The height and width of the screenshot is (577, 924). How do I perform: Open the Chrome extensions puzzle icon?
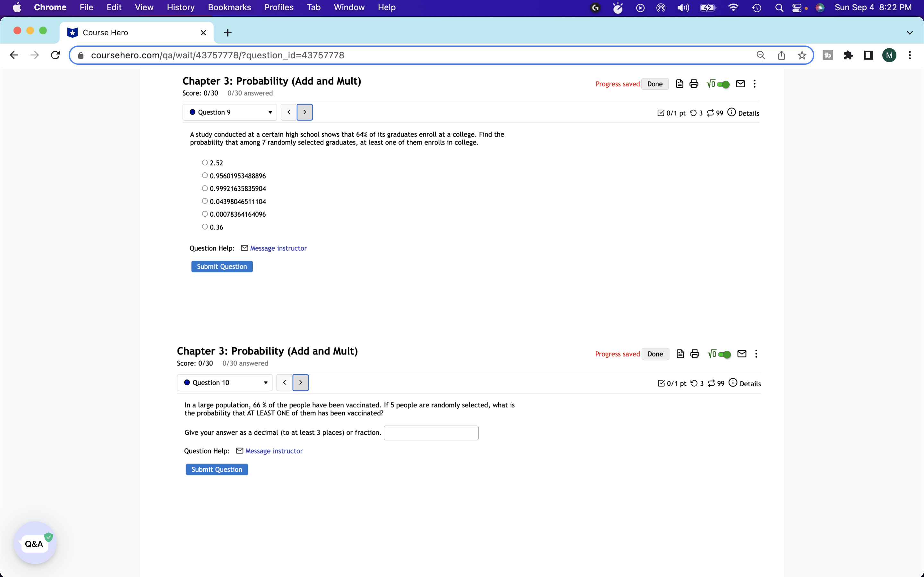click(x=848, y=55)
